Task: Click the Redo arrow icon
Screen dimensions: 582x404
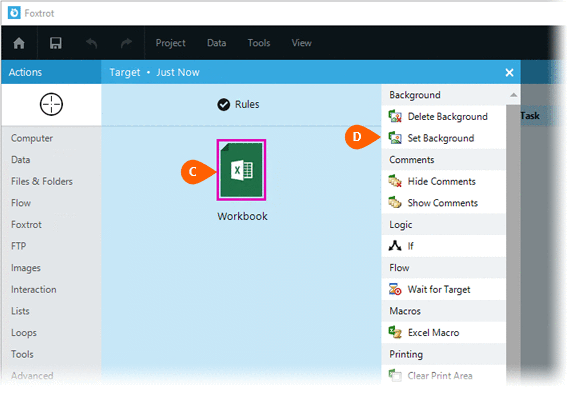Action: point(127,43)
